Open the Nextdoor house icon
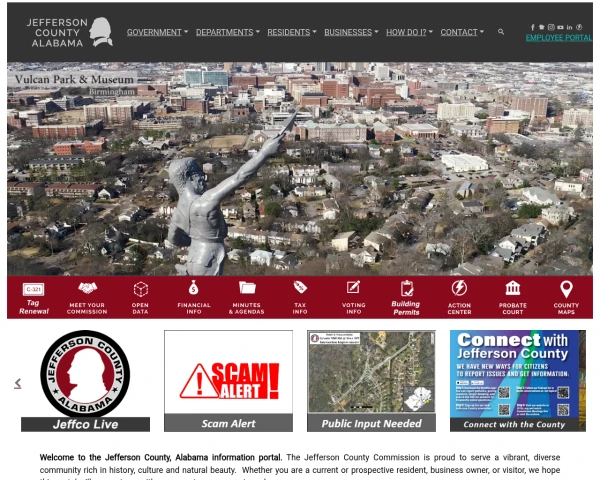 click(x=541, y=27)
